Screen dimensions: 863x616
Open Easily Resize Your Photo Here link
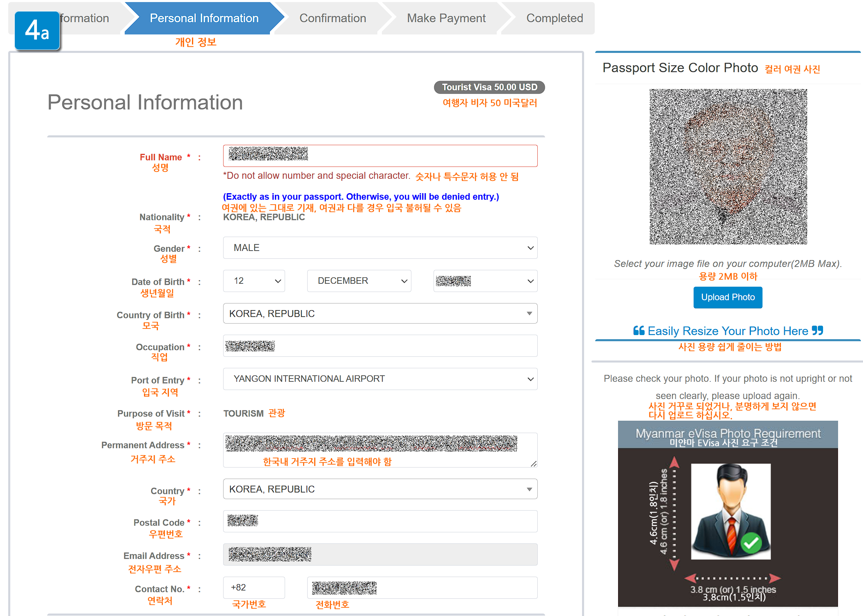click(x=728, y=331)
